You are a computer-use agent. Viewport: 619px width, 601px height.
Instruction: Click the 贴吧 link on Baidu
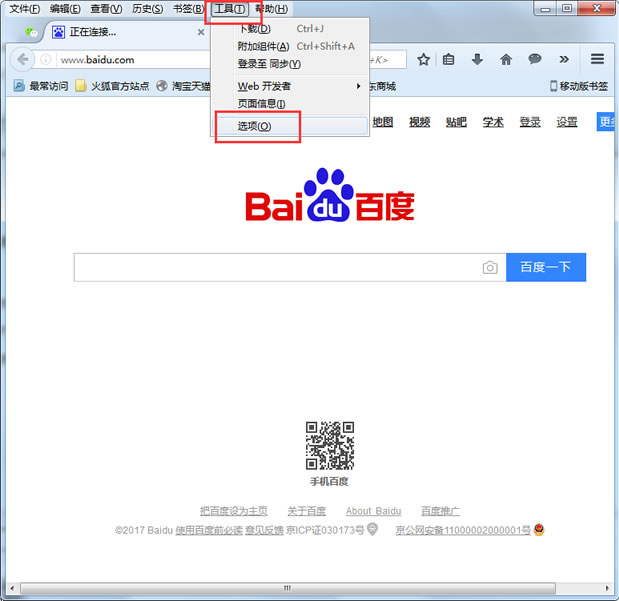(456, 122)
